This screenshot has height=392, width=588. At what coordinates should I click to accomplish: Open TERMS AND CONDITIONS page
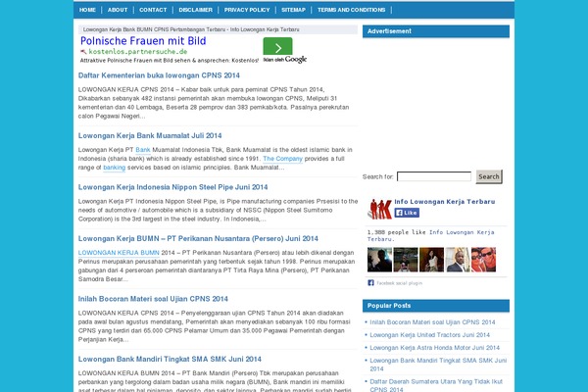click(x=352, y=10)
